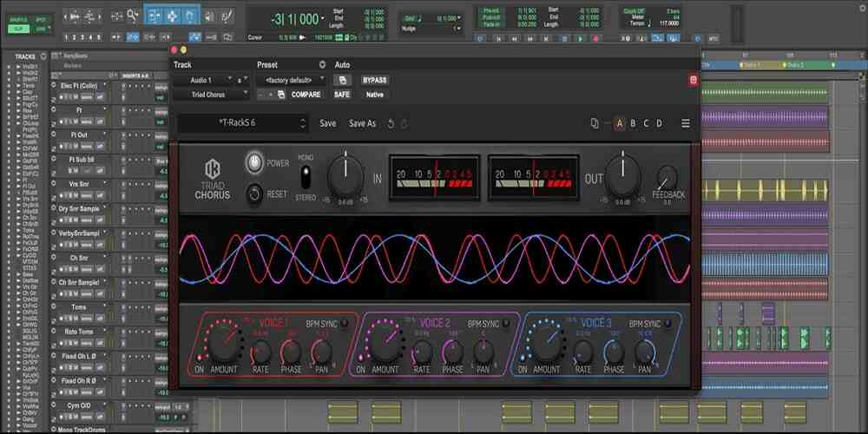This screenshot has width=868, height=434.
Task: Select the Pencil tool in the toolbar
Action: (x=227, y=15)
